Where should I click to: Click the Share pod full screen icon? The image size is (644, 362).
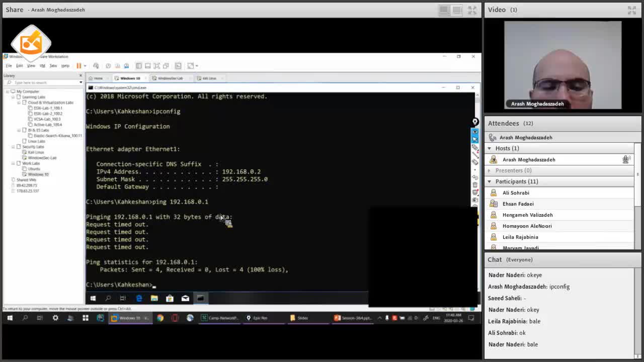(x=472, y=10)
